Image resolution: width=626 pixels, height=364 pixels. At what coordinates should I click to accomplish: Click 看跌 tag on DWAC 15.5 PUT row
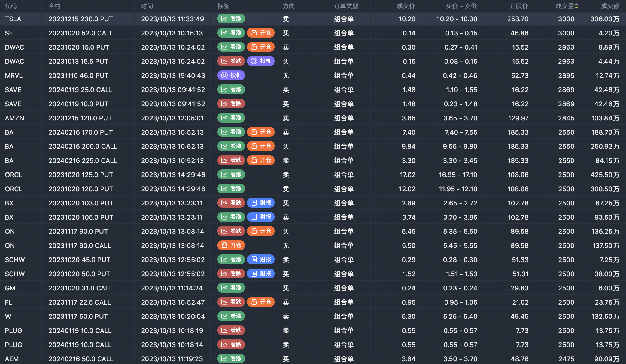(x=231, y=61)
